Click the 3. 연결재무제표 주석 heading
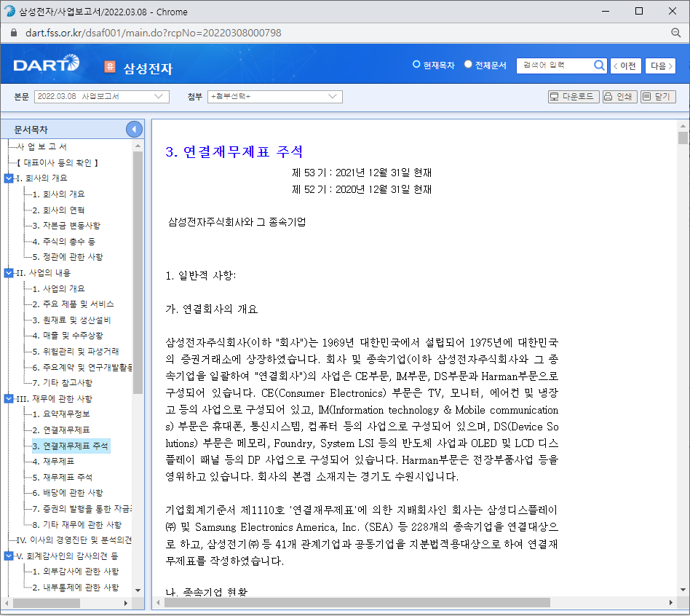The image size is (690, 616). point(234,152)
